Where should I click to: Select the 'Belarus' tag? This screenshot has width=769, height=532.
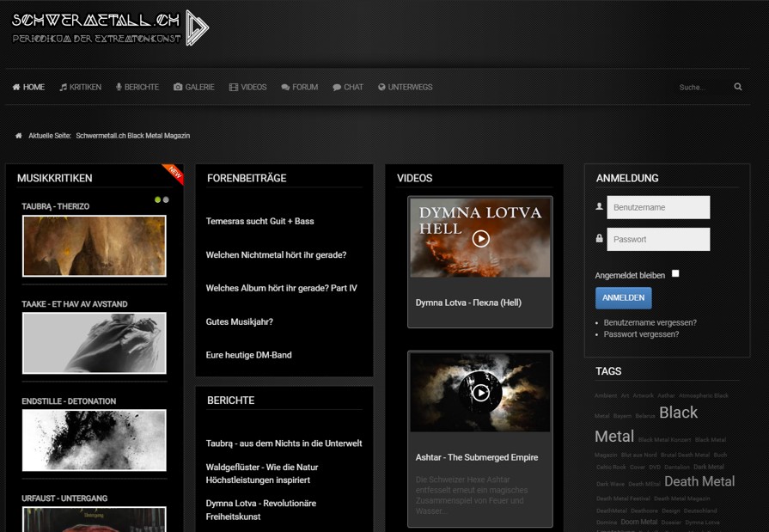(645, 416)
